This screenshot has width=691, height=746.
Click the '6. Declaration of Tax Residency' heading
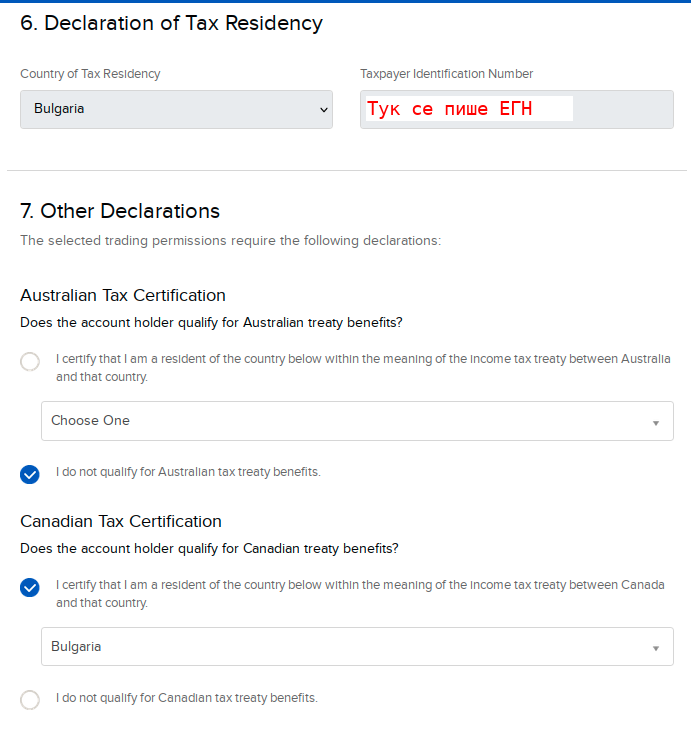coord(171,23)
